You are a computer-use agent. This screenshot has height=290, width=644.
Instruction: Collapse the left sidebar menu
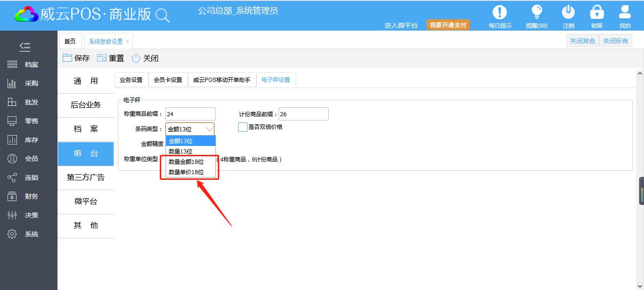[x=25, y=47]
